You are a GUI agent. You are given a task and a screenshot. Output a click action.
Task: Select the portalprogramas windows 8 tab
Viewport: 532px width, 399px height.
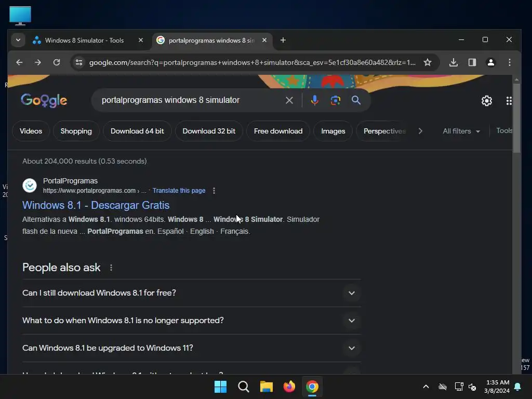(211, 41)
